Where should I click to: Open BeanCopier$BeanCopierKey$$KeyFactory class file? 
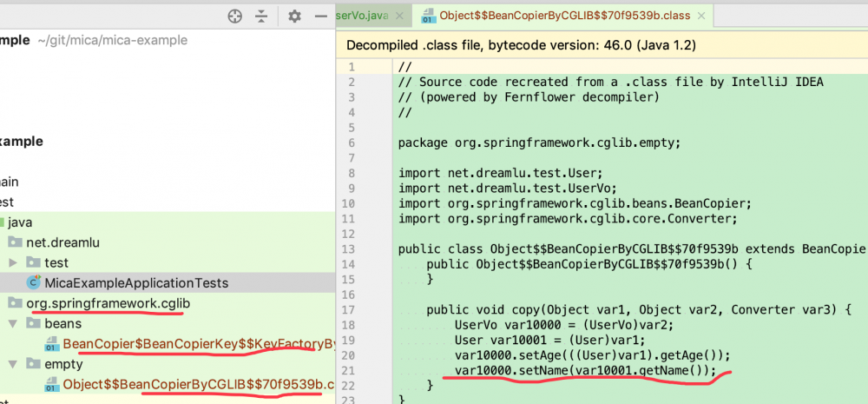click(x=199, y=344)
